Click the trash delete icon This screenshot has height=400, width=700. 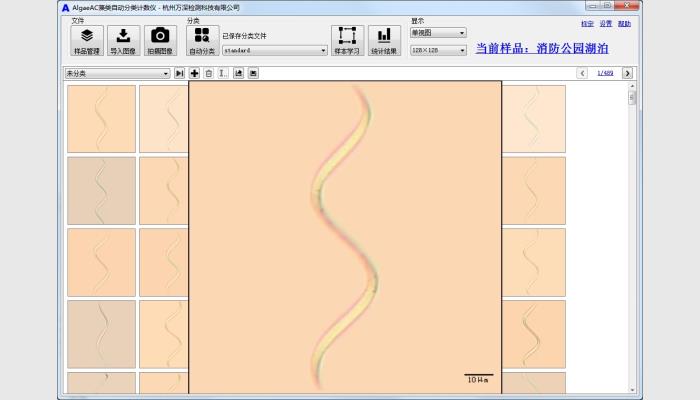[208, 73]
